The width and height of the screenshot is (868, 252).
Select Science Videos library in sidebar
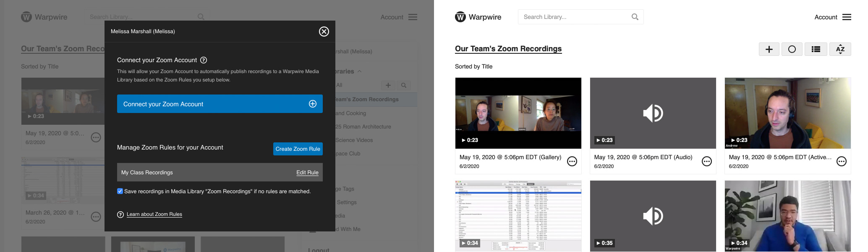point(354,140)
